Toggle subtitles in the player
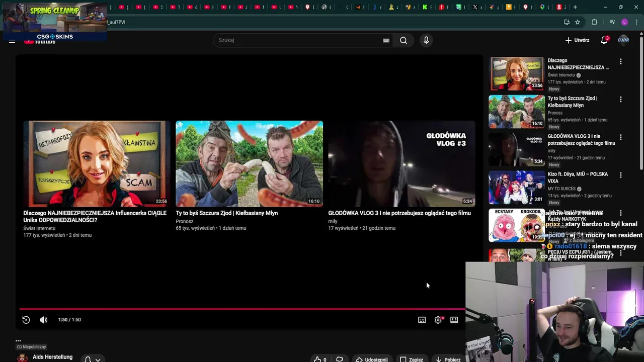Image resolution: width=644 pixels, height=362 pixels. pyautogui.click(x=422, y=320)
